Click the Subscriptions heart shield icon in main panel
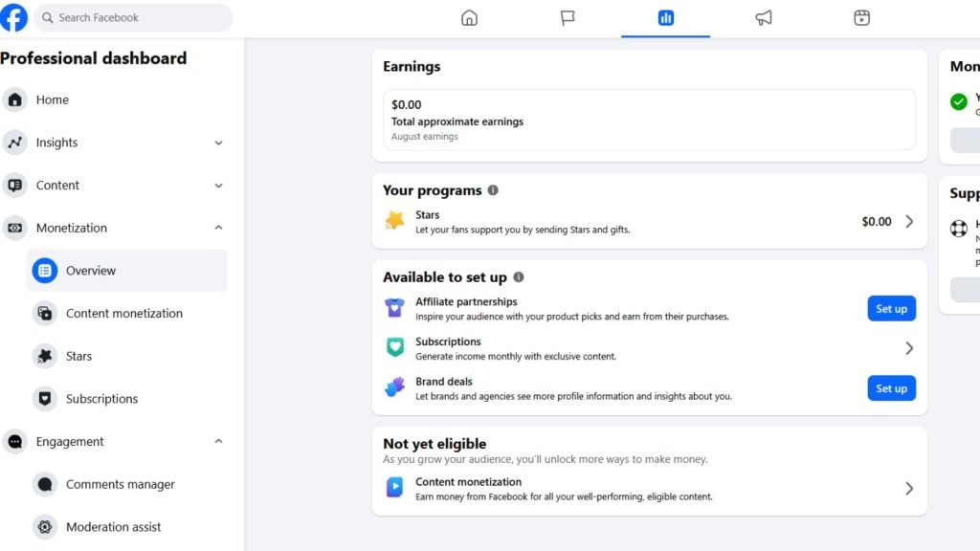 click(395, 347)
